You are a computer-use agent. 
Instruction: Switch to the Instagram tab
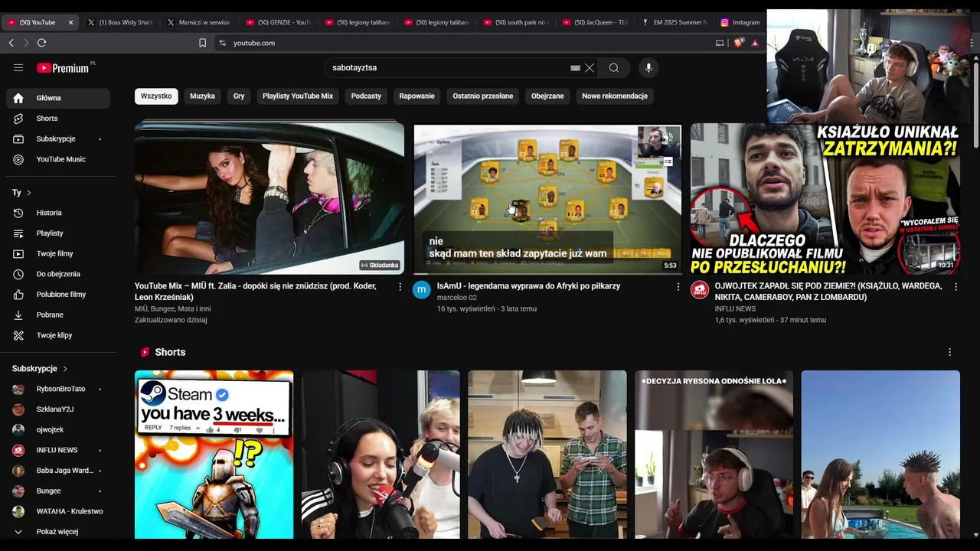(x=740, y=22)
